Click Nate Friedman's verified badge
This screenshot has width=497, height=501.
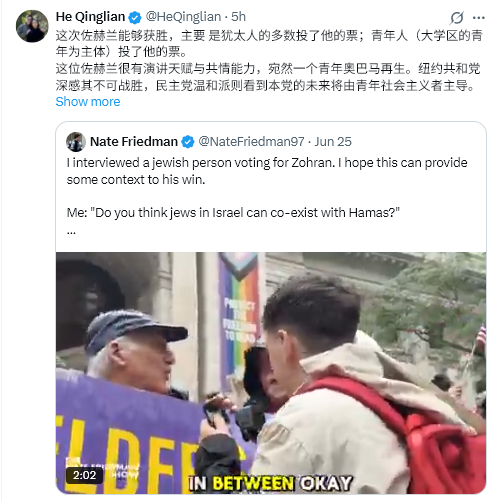[188, 142]
